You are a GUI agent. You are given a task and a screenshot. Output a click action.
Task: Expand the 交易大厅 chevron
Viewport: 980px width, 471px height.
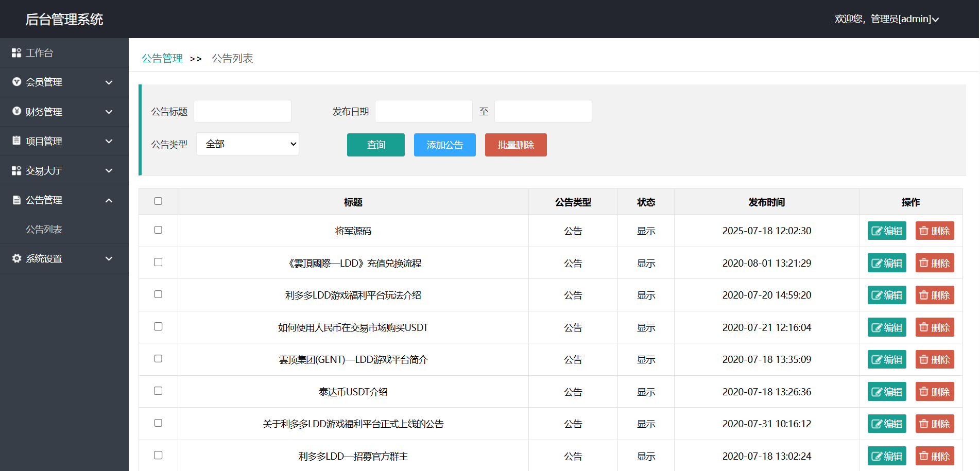(109, 170)
